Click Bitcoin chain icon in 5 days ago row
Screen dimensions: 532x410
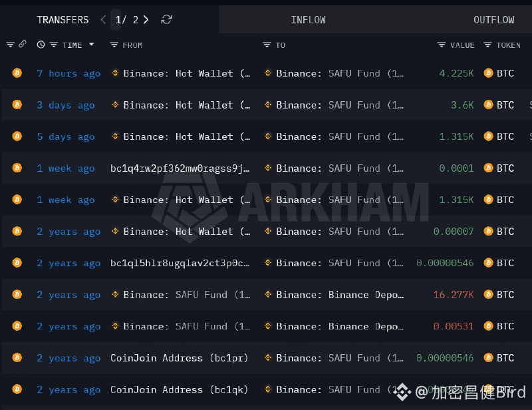[17, 136]
